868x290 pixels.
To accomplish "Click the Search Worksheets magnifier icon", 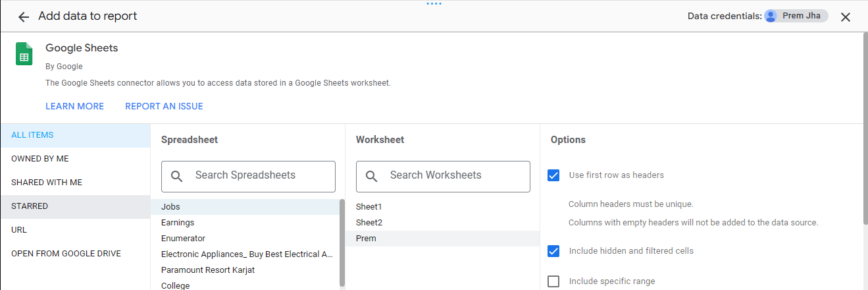I will click(371, 176).
